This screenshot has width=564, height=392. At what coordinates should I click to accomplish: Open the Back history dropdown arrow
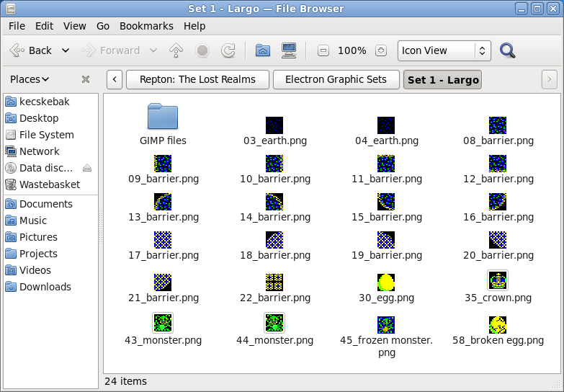(66, 50)
